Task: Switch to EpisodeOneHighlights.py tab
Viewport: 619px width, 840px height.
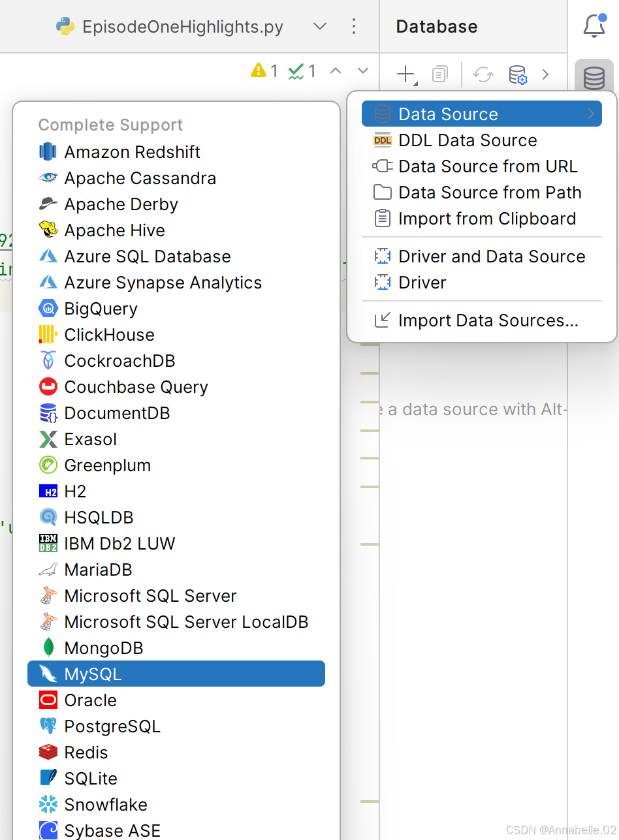Action: pyautogui.click(x=170, y=27)
